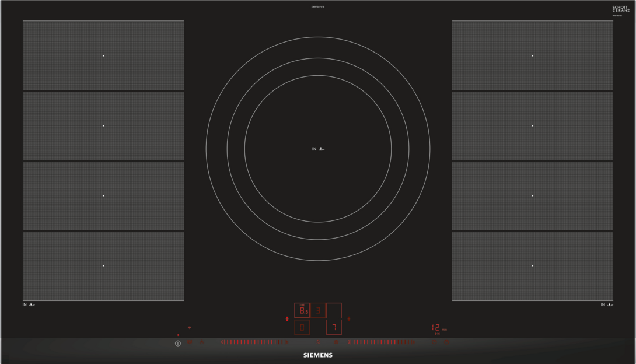Touch the center of the round cooking zone
The image size is (636, 364).
click(318, 149)
